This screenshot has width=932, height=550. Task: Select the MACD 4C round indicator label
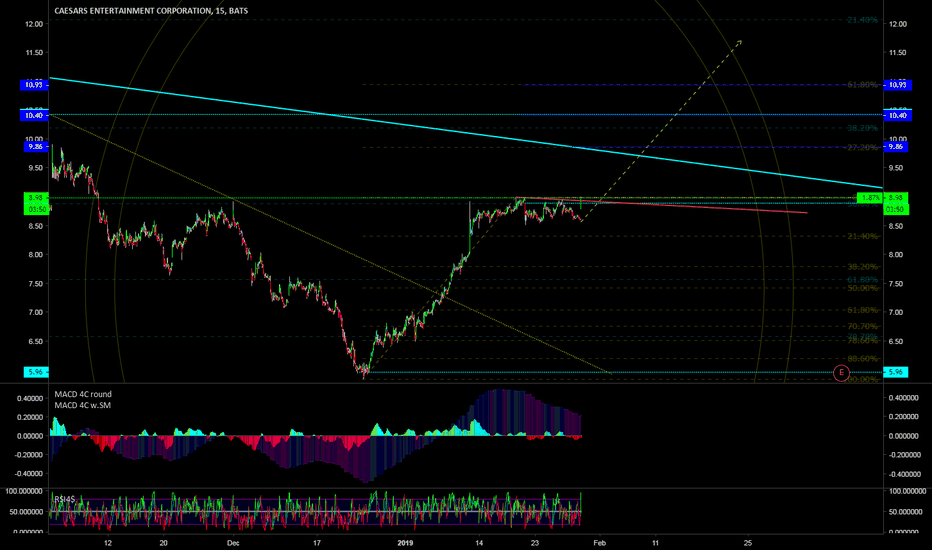point(83,394)
